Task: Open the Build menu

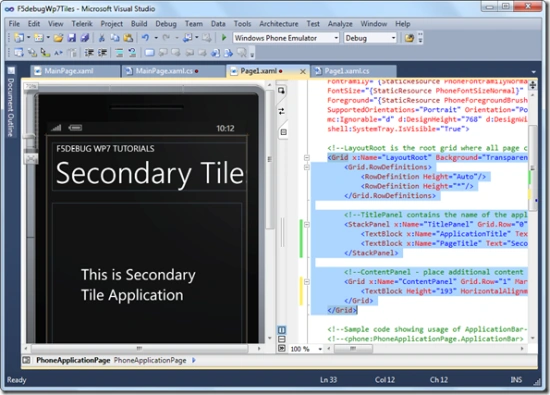Action: point(139,24)
